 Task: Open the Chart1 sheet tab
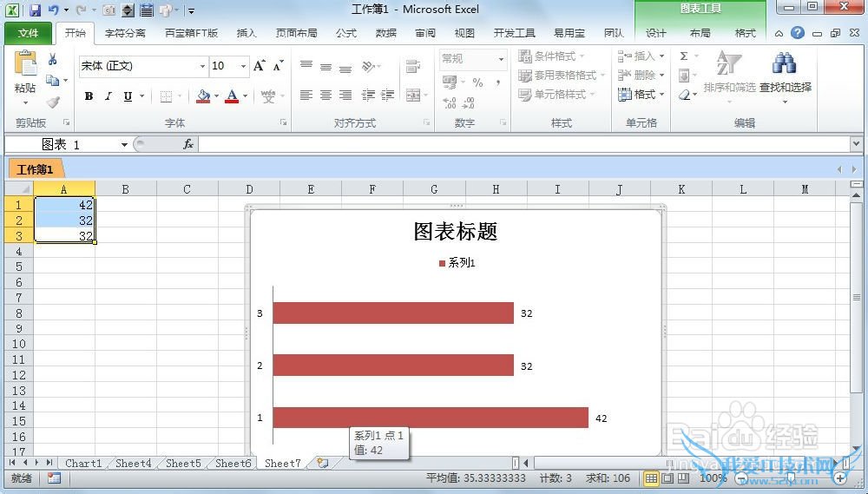pos(83,463)
